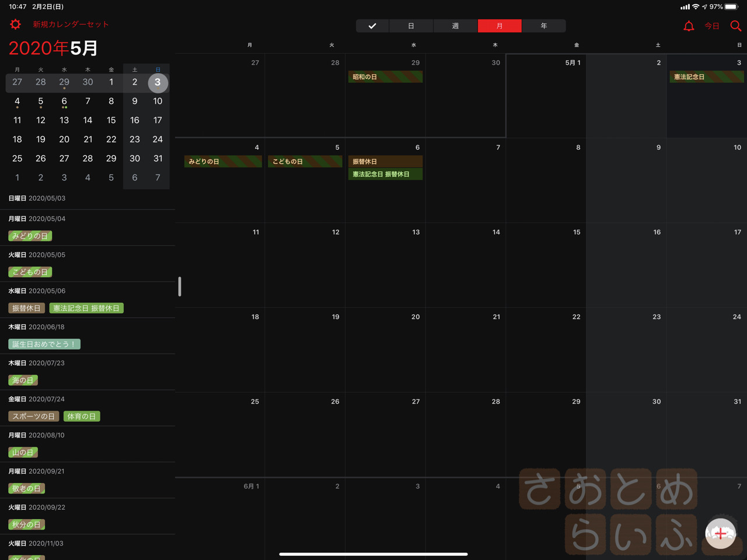747x560 pixels.
Task: Switch to the checkmark tasks view
Action: (x=372, y=26)
